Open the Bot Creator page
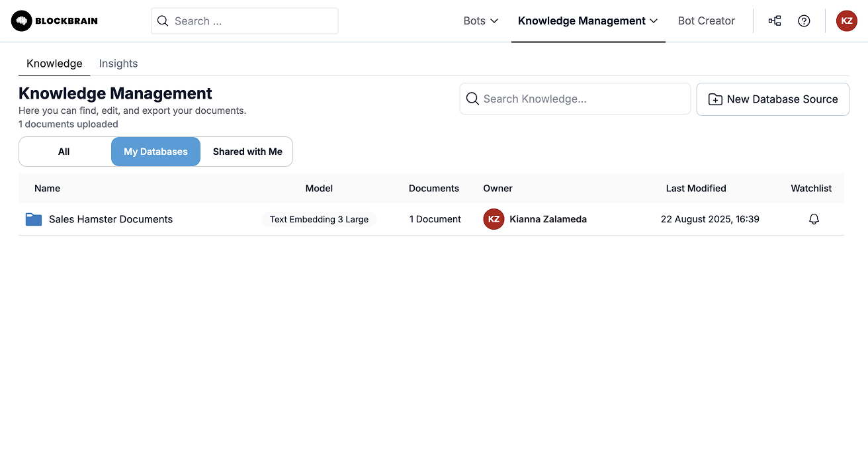868x464 pixels. (706, 21)
